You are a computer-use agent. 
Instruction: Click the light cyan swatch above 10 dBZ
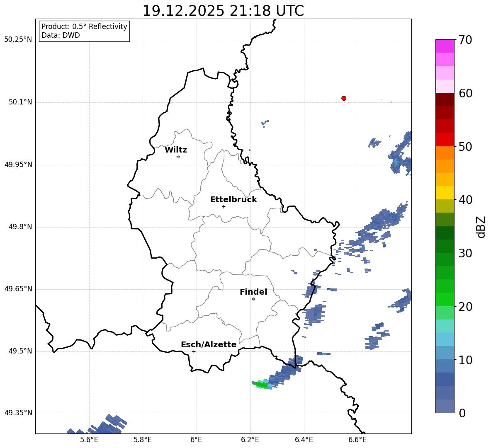[x=445, y=339]
